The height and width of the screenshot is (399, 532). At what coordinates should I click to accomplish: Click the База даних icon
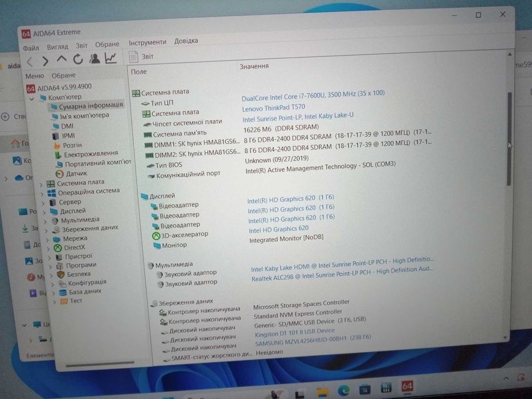pos(63,292)
